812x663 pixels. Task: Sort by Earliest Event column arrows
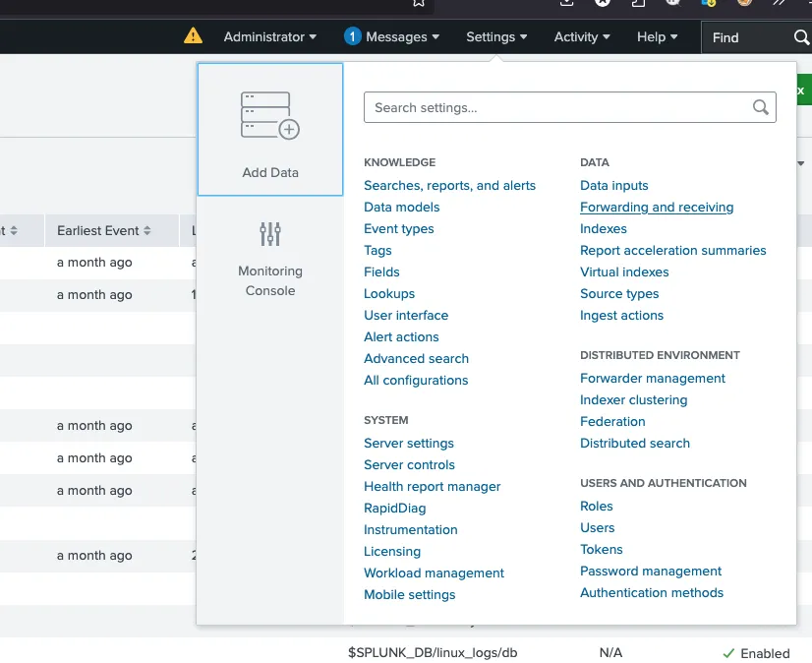(147, 231)
